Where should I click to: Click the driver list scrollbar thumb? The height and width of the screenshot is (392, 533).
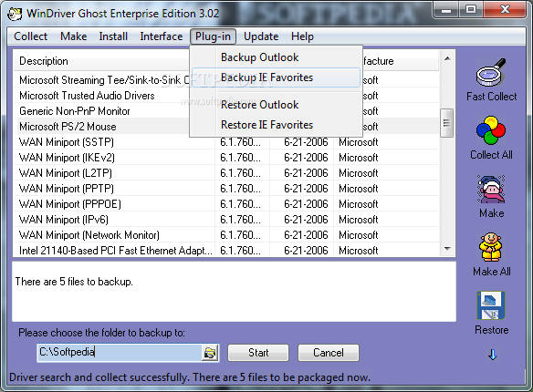point(446,123)
